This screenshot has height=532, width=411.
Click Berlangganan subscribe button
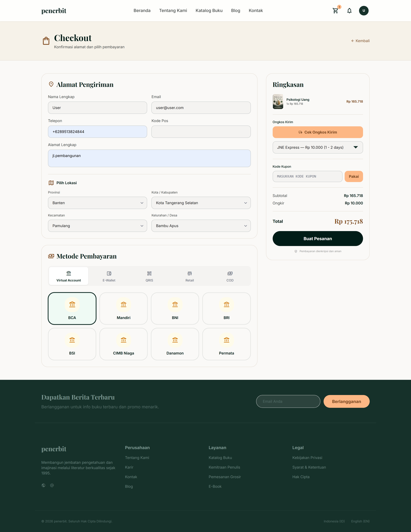pos(346,401)
